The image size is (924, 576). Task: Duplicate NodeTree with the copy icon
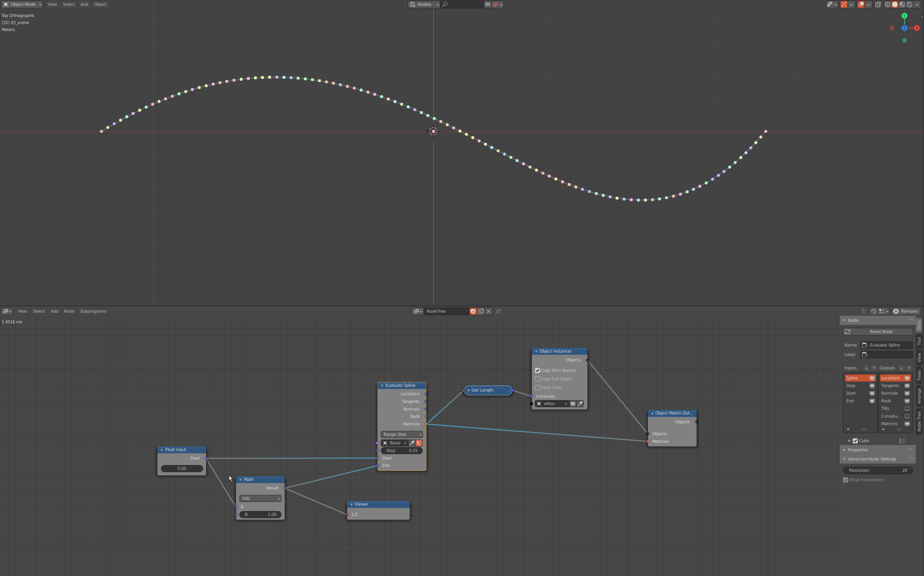[481, 311]
